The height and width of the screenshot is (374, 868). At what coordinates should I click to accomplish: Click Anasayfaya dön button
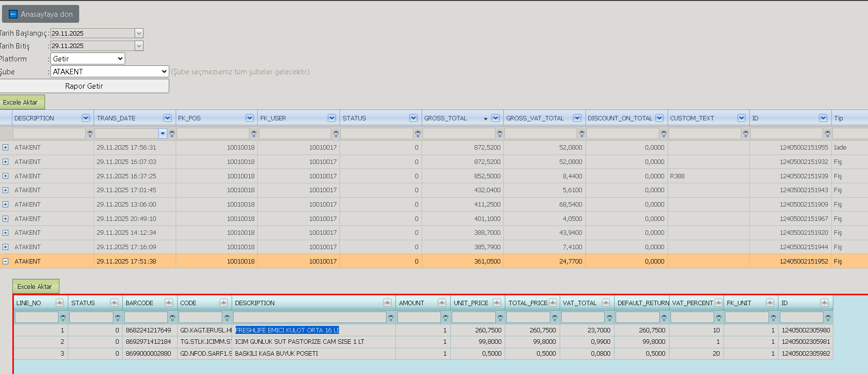41,14
